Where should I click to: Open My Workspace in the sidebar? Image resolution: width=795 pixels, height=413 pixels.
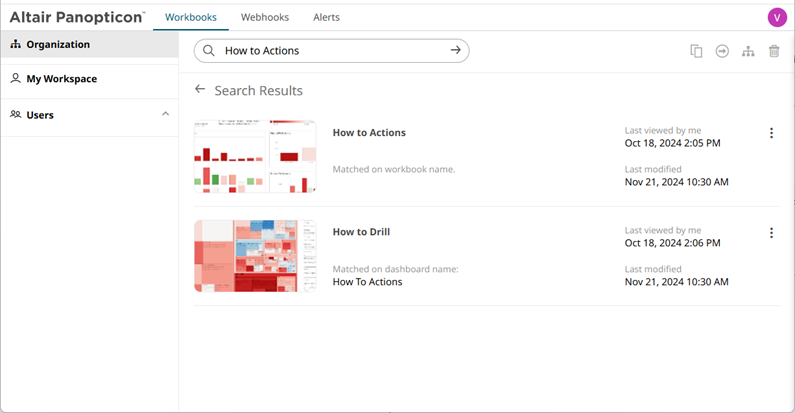click(61, 78)
